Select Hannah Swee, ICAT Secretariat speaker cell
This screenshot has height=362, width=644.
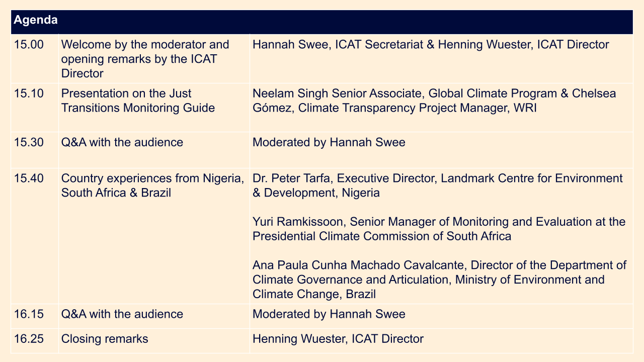tap(441, 59)
